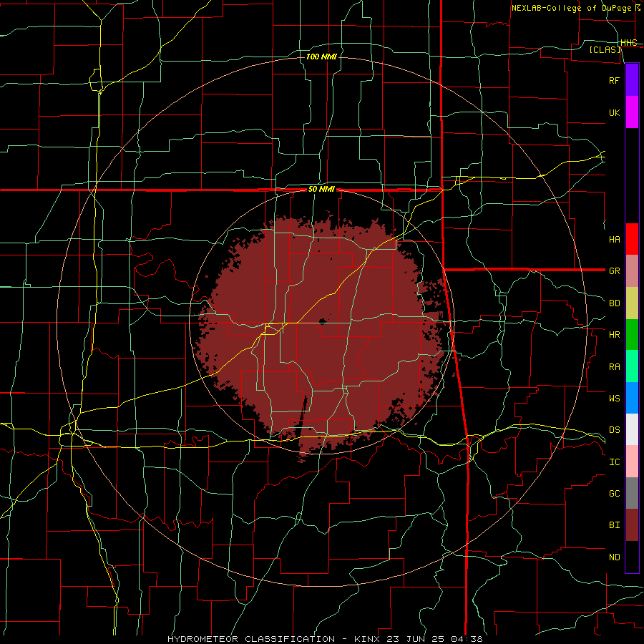Click the gray GC legend swatch
Screen dimensions: 644x644
pyautogui.click(x=632, y=493)
